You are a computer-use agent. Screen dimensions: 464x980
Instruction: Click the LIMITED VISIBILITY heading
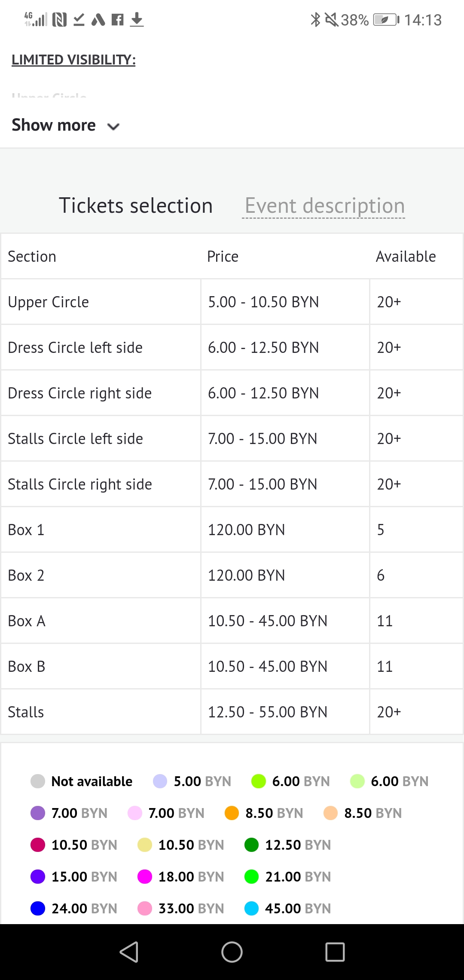[x=73, y=60]
